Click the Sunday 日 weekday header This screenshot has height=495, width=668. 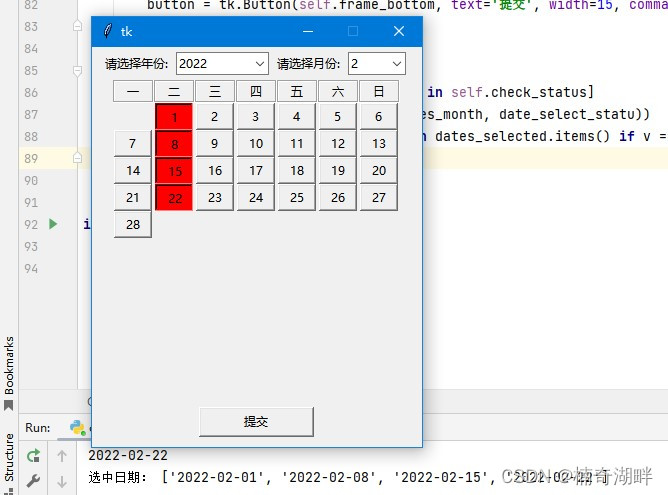pos(379,91)
